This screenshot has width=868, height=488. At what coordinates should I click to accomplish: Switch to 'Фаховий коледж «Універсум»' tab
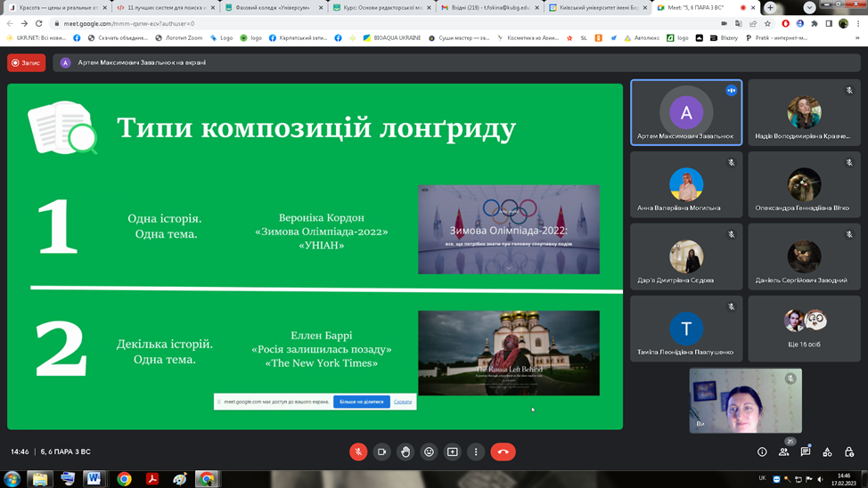(x=270, y=7)
